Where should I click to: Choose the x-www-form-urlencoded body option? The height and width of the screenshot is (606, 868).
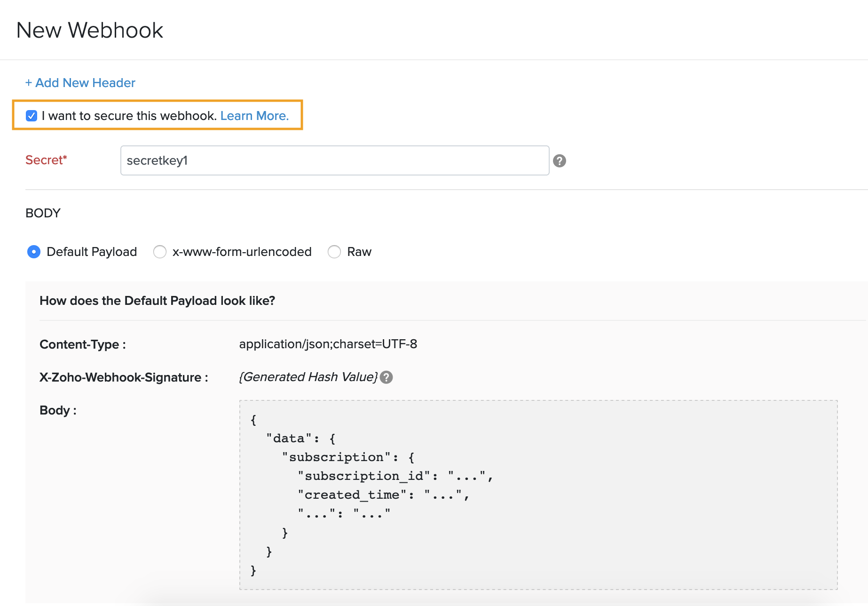click(160, 252)
